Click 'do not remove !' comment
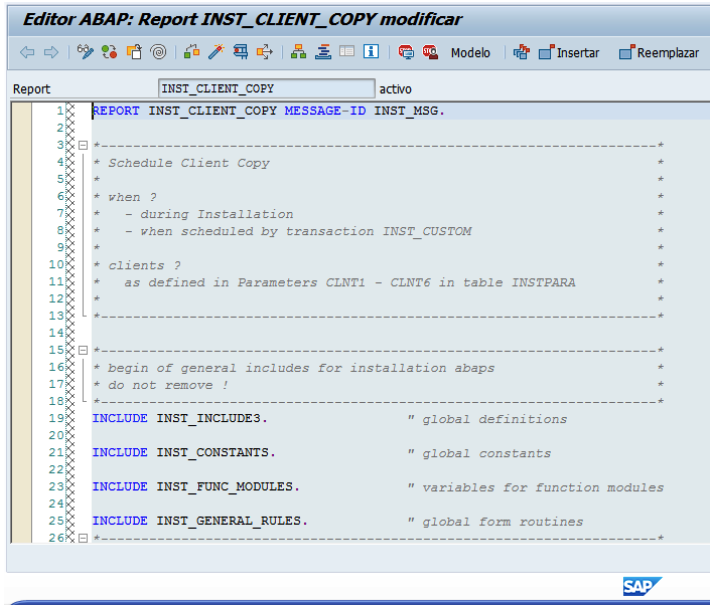714x609 pixels. [x=168, y=385]
